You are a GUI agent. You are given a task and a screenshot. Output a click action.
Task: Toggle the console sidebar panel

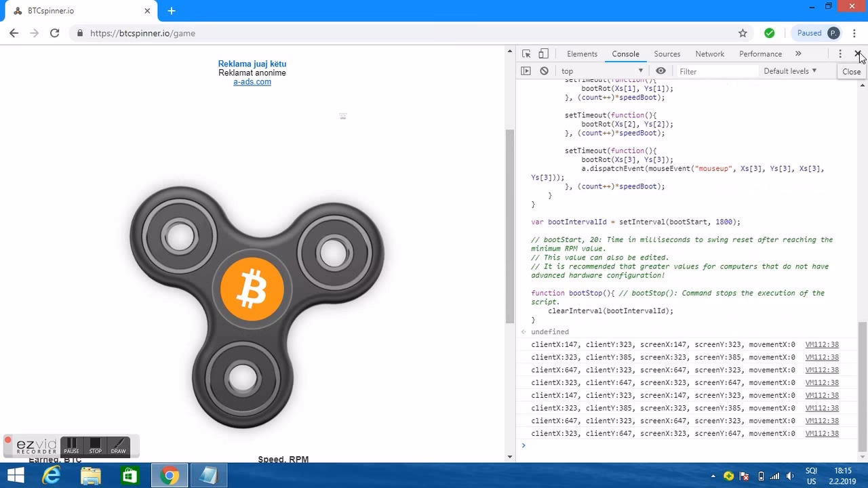click(527, 70)
